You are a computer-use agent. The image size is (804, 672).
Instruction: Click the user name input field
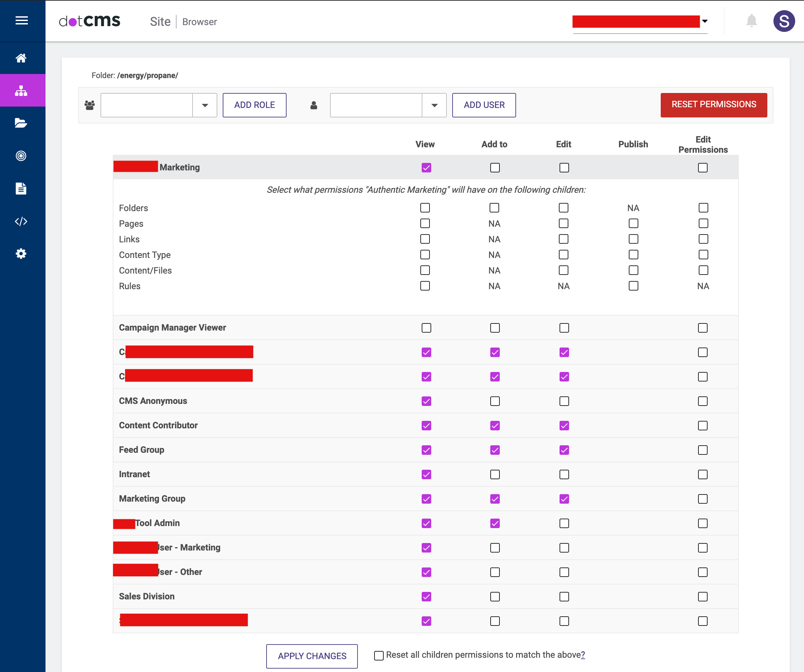click(376, 105)
